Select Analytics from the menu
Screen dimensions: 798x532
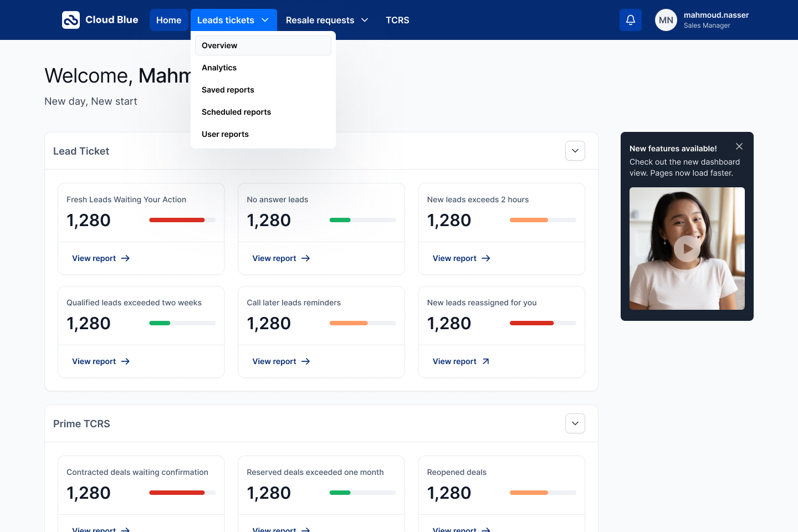(x=263, y=68)
